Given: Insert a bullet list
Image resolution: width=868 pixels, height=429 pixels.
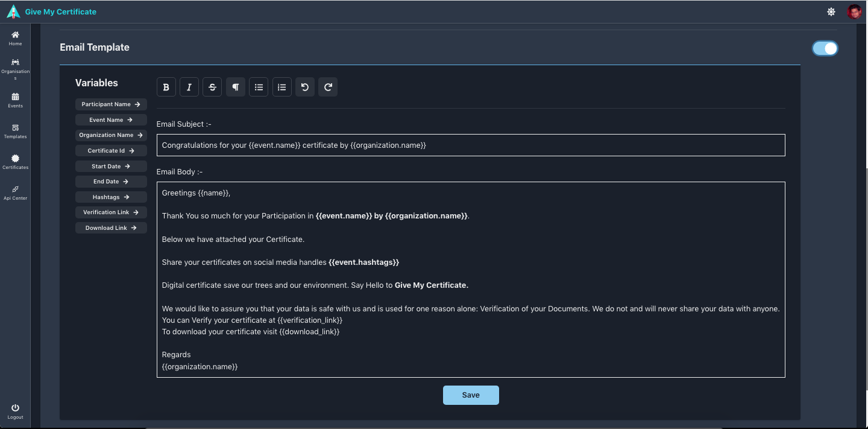Looking at the screenshot, I should [258, 87].
